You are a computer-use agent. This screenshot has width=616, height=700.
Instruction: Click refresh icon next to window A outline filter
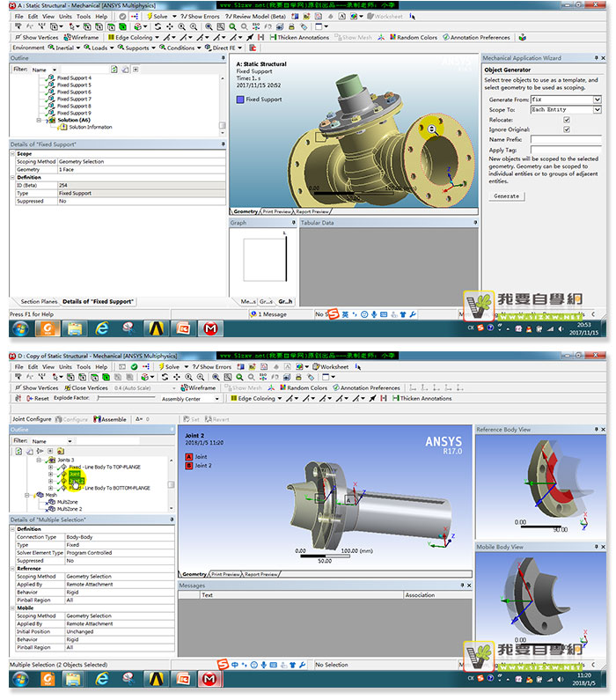point(114,70)
